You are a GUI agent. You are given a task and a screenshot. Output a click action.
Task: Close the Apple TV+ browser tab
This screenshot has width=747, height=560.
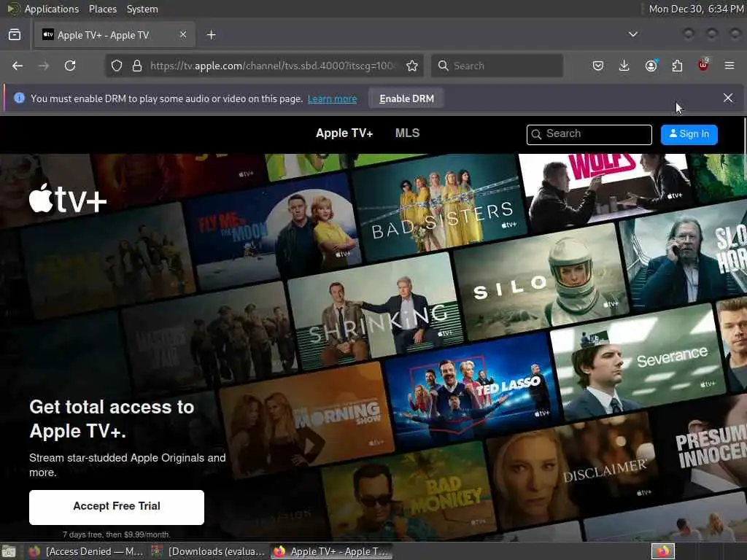pyautogui.click(x=183, y=35)
